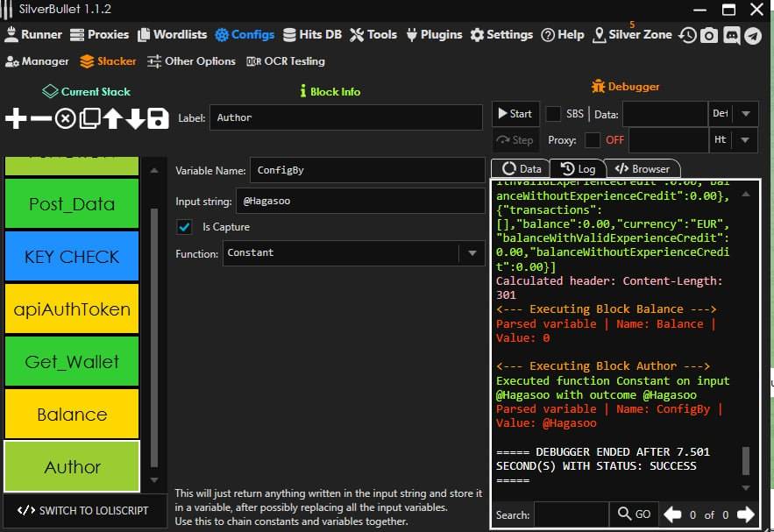Open the data type dropdown beside Data field
Viewport: 774px width, 532px height.
pyautogui.click(x=745, y=114)
